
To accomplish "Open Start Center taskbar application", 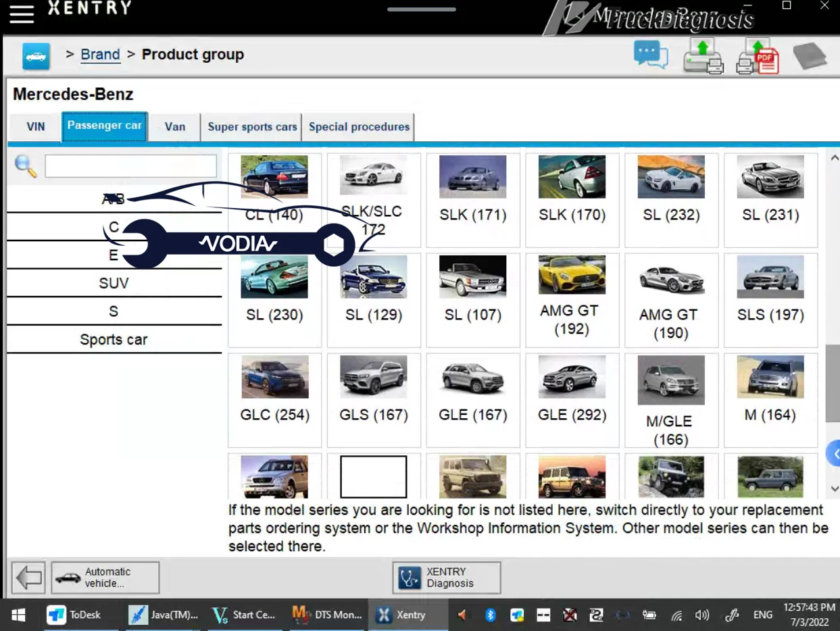I will (x=244, y=615).
